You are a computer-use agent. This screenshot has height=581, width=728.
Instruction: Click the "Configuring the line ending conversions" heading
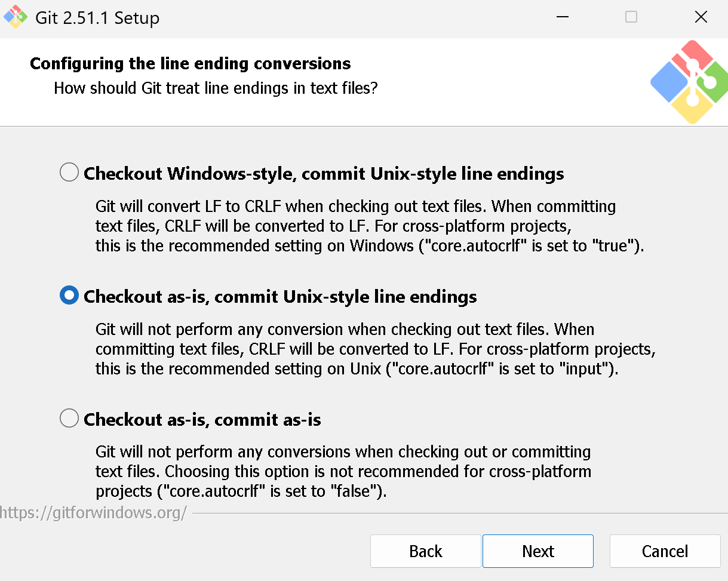coord(191,63)
